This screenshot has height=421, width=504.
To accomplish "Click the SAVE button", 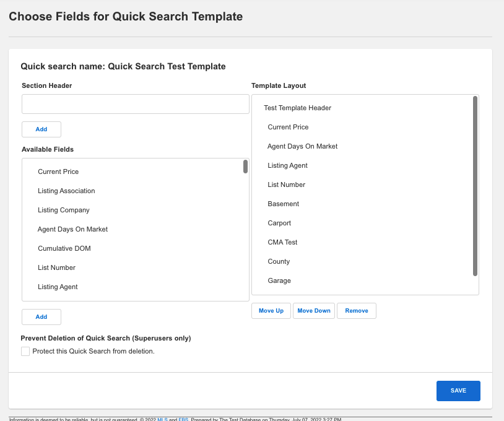I will click(x=458, y=391).
